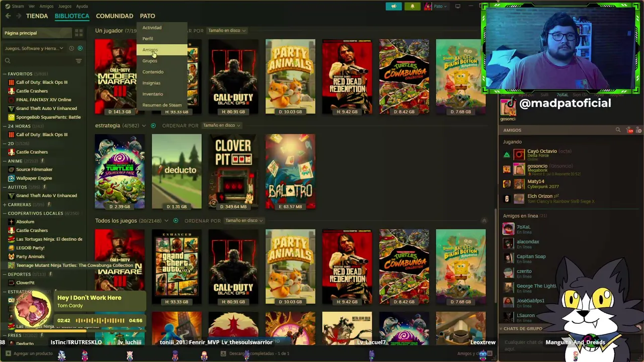Open the notifications bell icon
The width and height of the screenshot is (644, 362).
point(412,6)
